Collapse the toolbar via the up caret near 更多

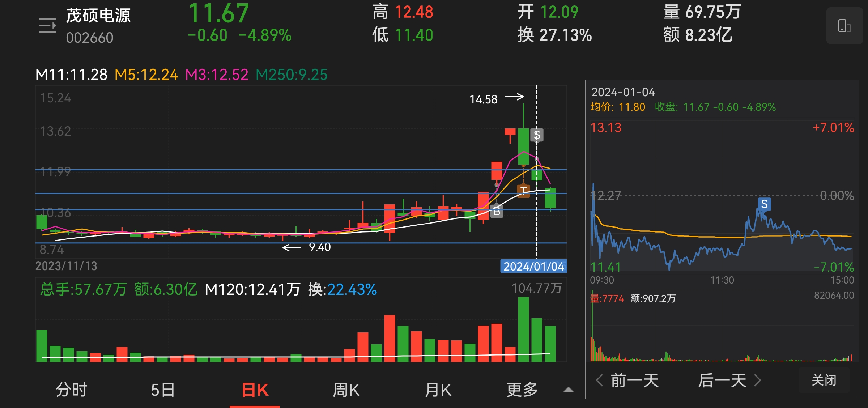coord(568,390)
